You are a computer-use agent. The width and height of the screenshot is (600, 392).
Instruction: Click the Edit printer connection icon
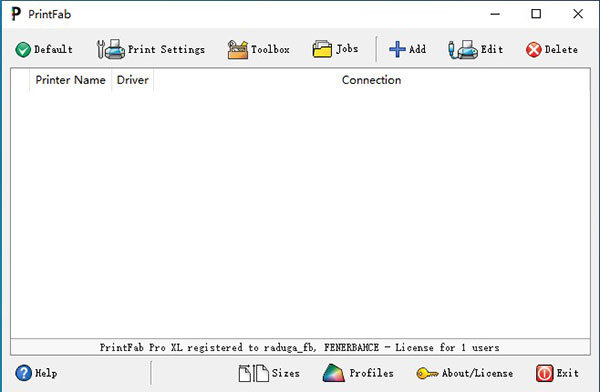point(463,49)
